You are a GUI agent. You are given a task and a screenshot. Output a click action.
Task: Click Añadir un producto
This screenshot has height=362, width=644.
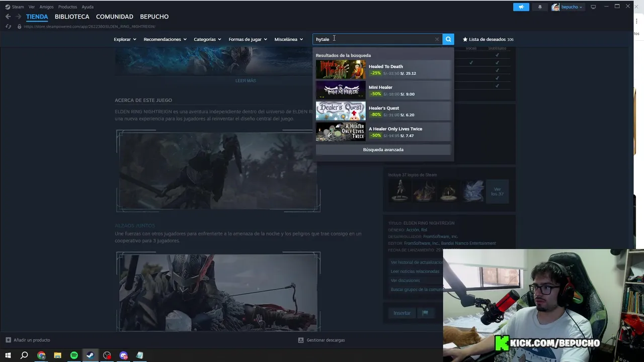tap(28, 340)
